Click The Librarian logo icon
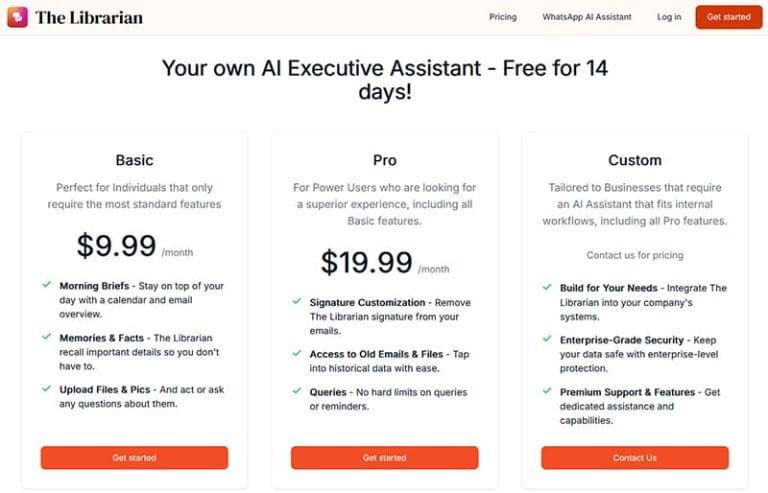Viewport: 768px width, 493px height. click(17, 17)
